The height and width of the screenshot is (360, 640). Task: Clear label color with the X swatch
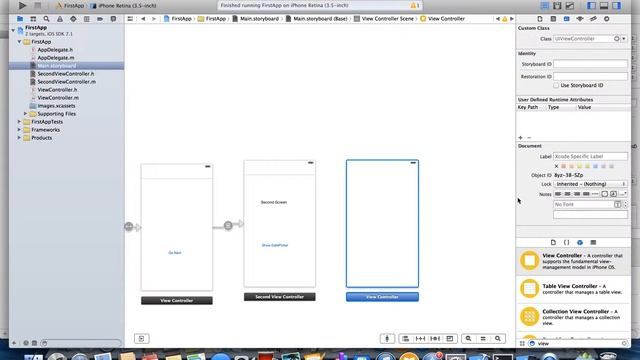(556, 166)
